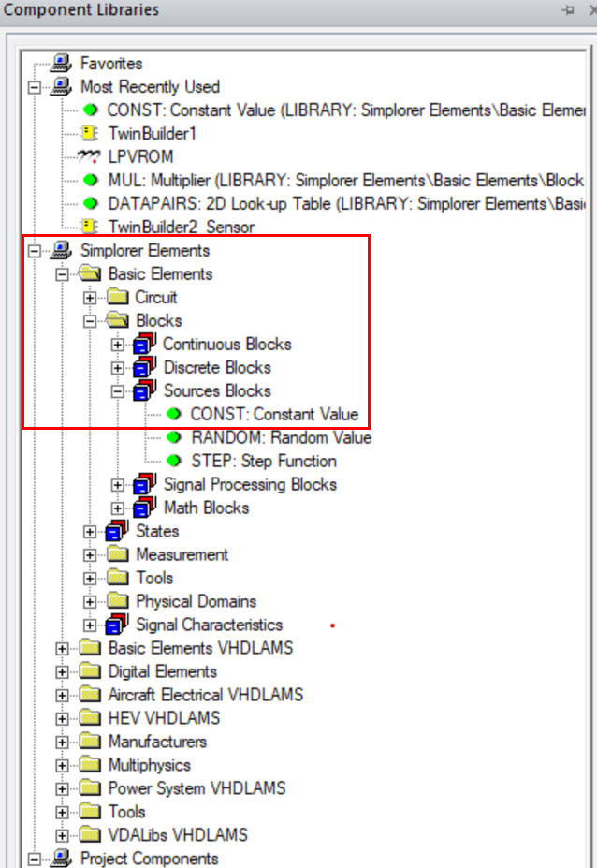Image resolution: width=597 pixels, height=868 pixels.
Task: Click the Circuit folder icon
Action: [x=117, y=297]
